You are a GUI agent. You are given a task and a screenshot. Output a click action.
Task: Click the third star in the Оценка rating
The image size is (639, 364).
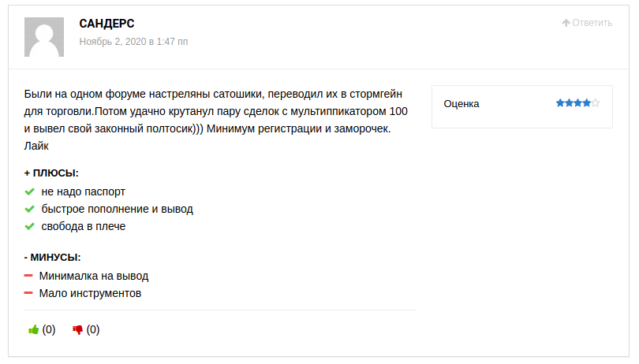[x=577, y=103]
